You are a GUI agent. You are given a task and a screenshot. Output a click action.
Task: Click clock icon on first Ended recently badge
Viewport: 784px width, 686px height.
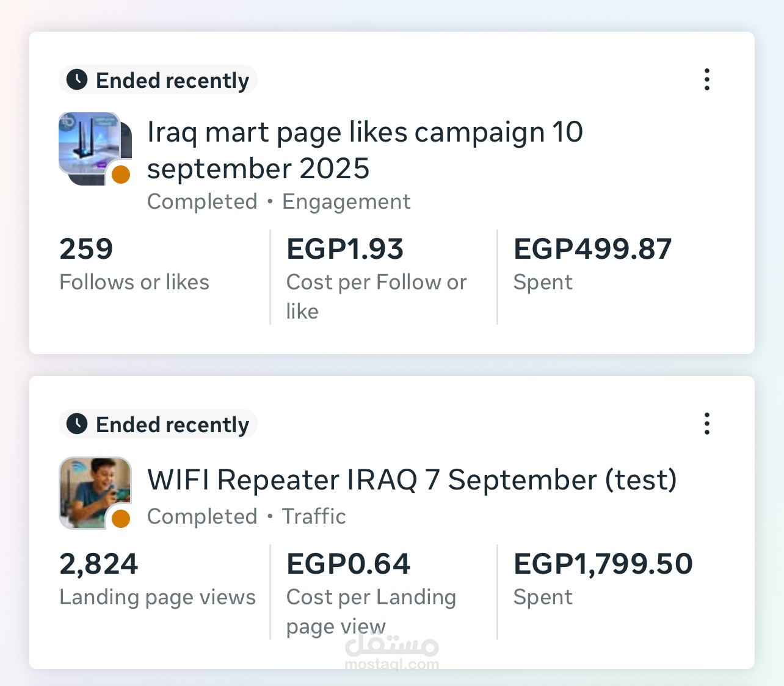77,80
